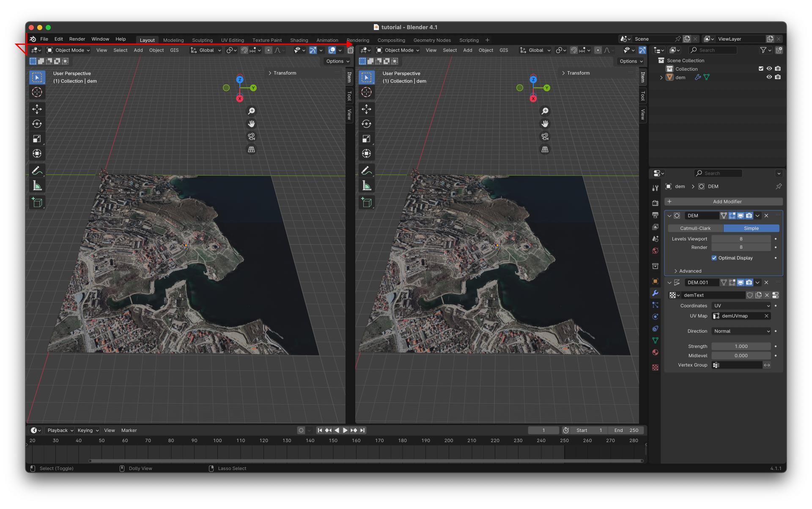Screen dimensions: 812x509
Task: Open the Particles properties tab
Action: tap(655, 305)
